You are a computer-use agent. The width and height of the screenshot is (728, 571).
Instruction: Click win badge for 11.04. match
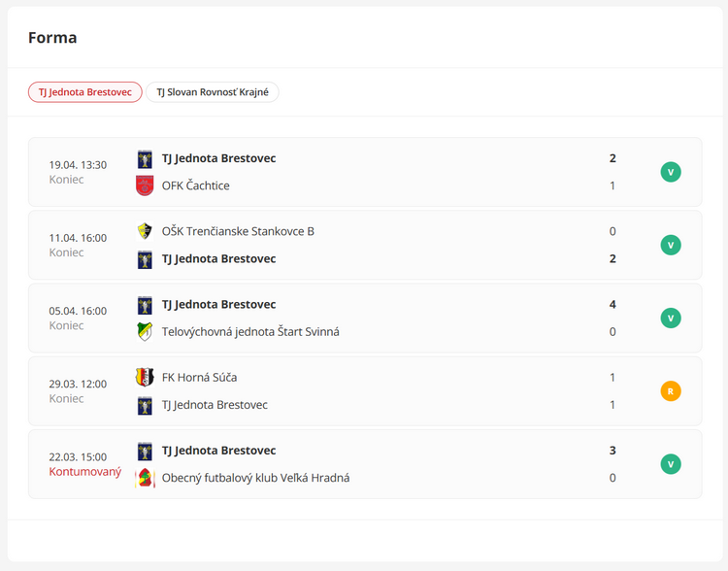pyautogui.click(x=671, y=245)
